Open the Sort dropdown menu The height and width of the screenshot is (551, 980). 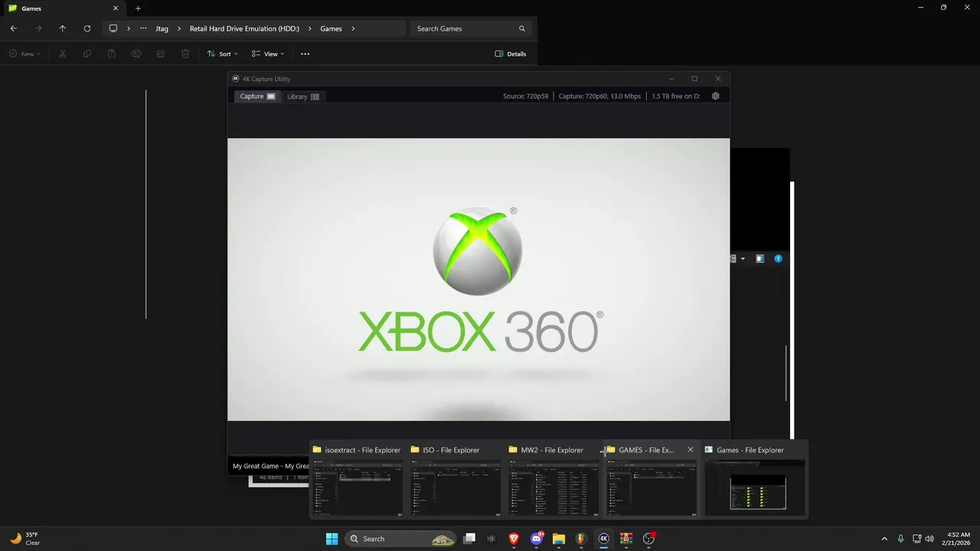[222, 54]
